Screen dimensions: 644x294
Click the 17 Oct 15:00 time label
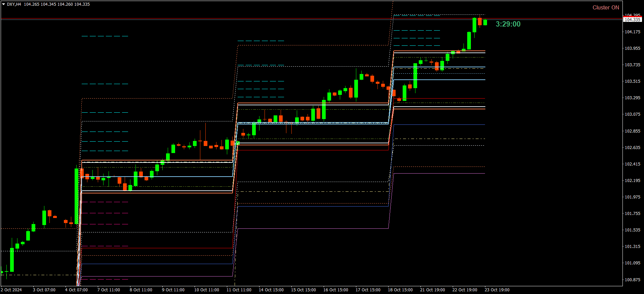(x=368, y=290)
